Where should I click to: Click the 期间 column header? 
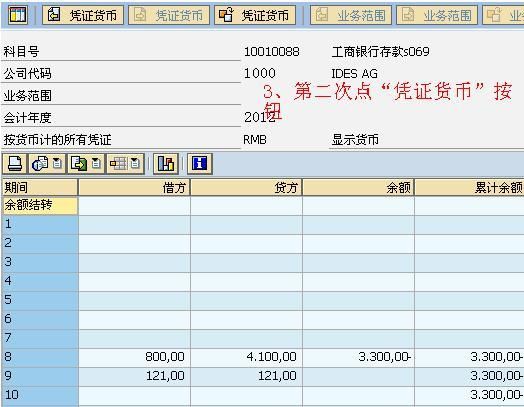[39, 187]
